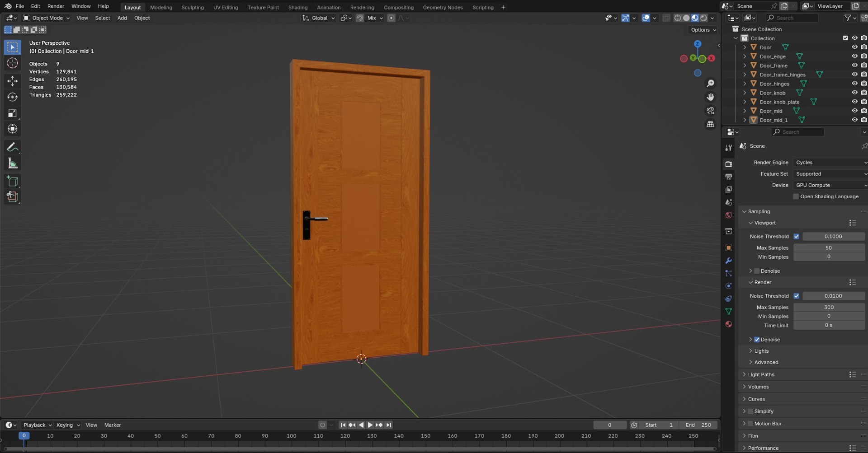Enable the Motion Blur checkbox

click(x=750, y=424)
